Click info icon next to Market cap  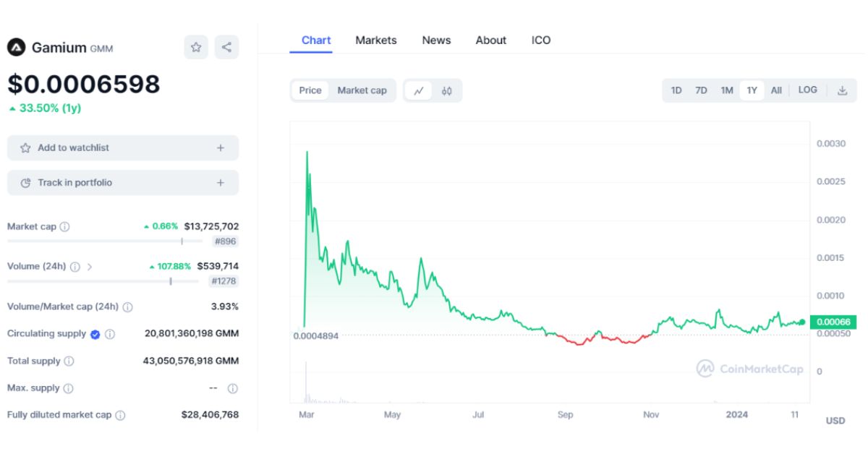pos(64,227)
